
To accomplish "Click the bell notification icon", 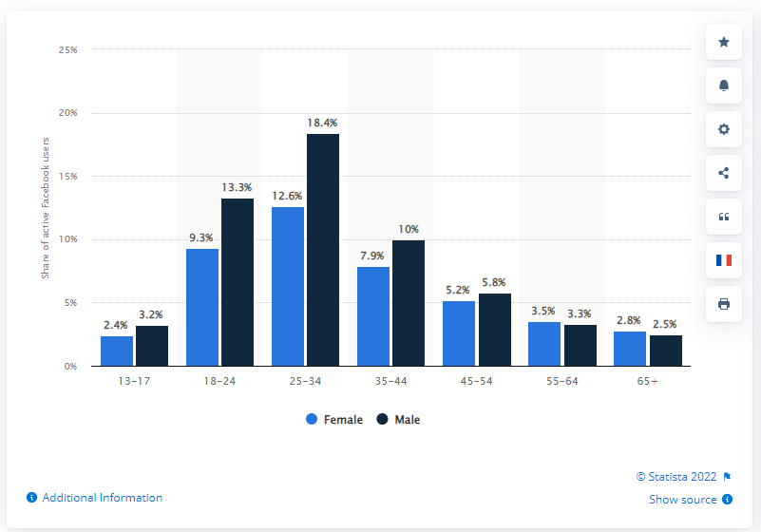I will pyautogui.click(x=724, y=85).
